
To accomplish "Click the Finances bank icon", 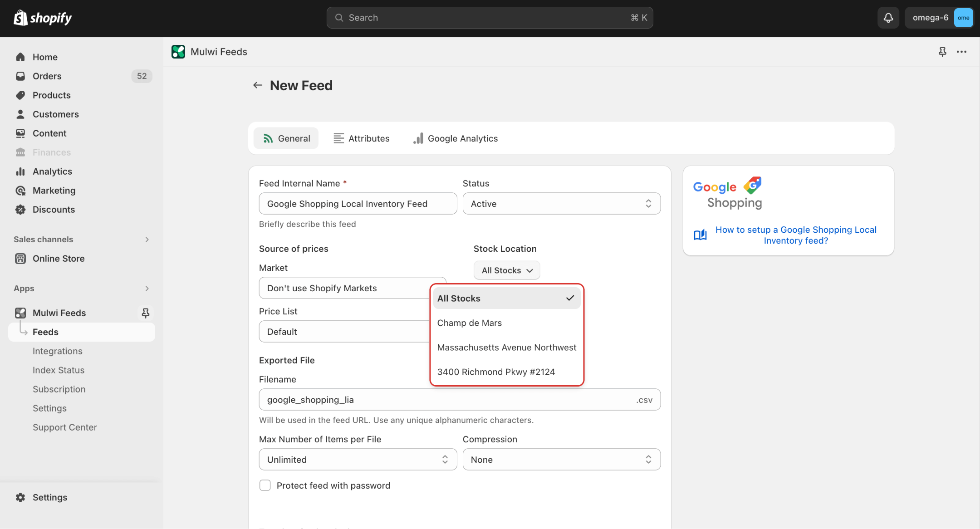I will click(x=20, y=152).
